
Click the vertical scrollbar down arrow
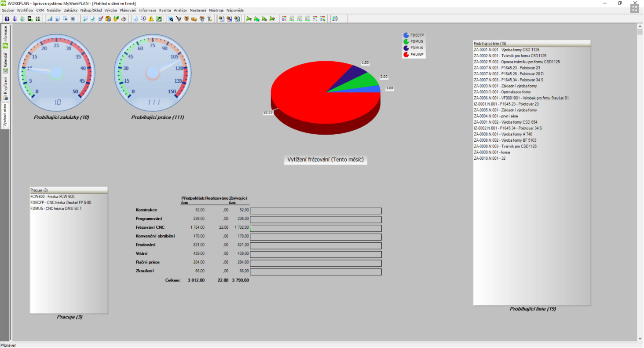tap(640, 338)
